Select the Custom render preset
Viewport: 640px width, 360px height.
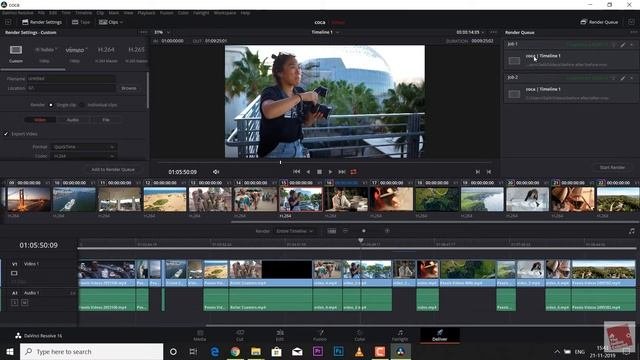[16, 53]
